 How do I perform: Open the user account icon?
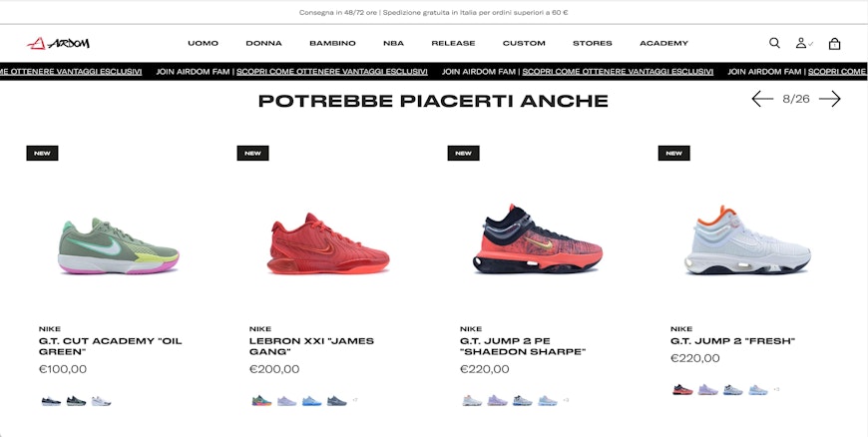pyautogui.click(x=803, y=43)
